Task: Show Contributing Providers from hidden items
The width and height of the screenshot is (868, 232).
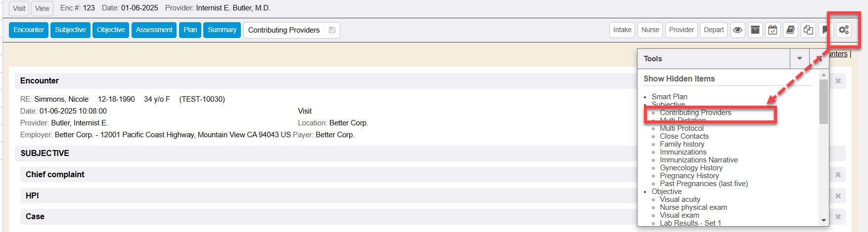Action: click(x=695, y=113)
